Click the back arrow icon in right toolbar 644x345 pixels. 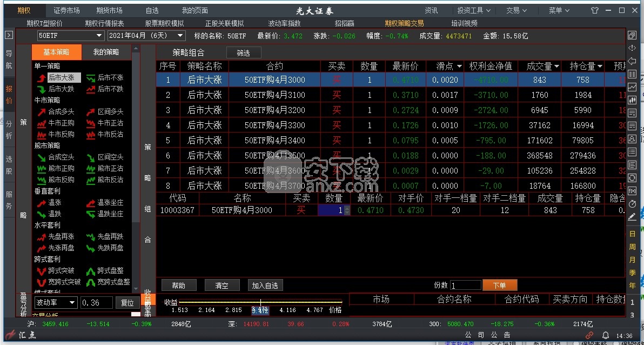pyautogui.click(x=632, y=61)
